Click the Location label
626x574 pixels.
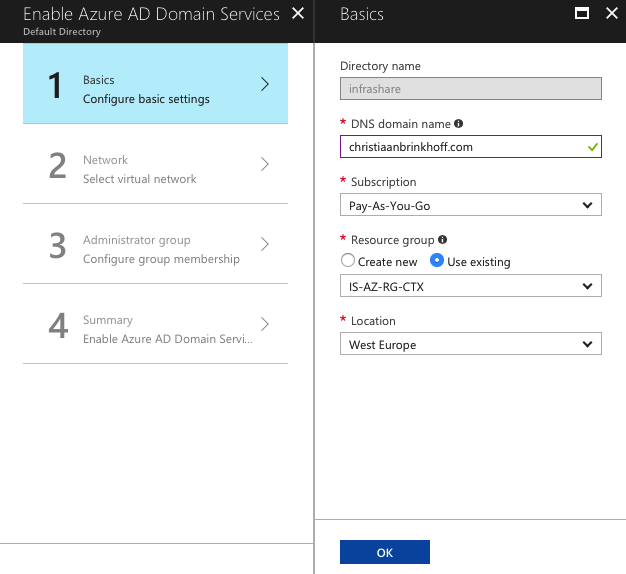click(373, 321)
